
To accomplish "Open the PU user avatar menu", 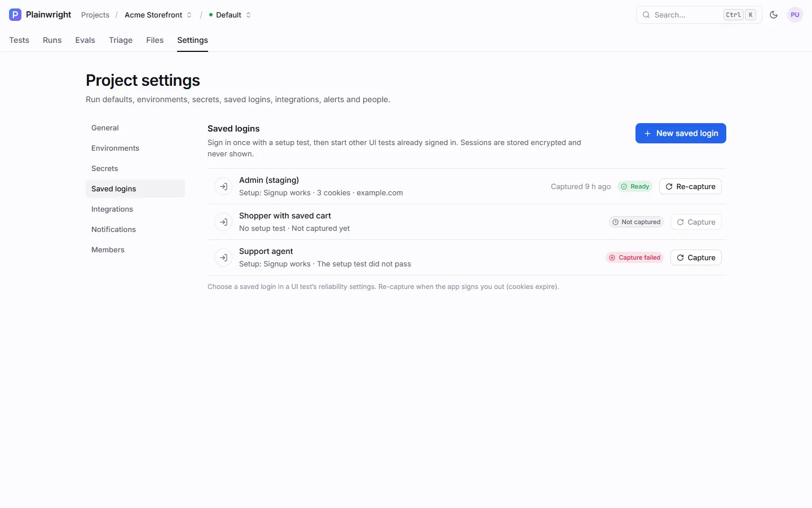I will click(795, 15).
